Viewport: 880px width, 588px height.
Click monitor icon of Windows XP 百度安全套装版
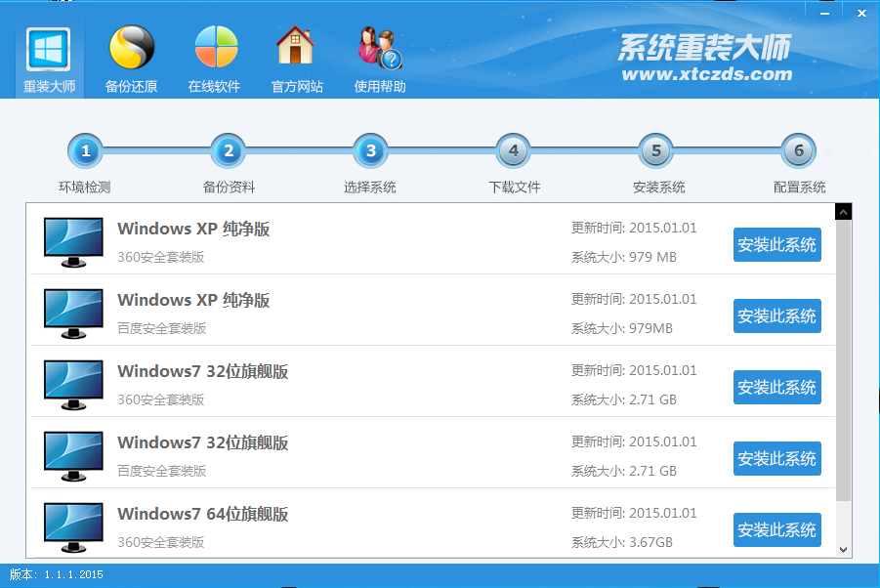coord(73,314)
